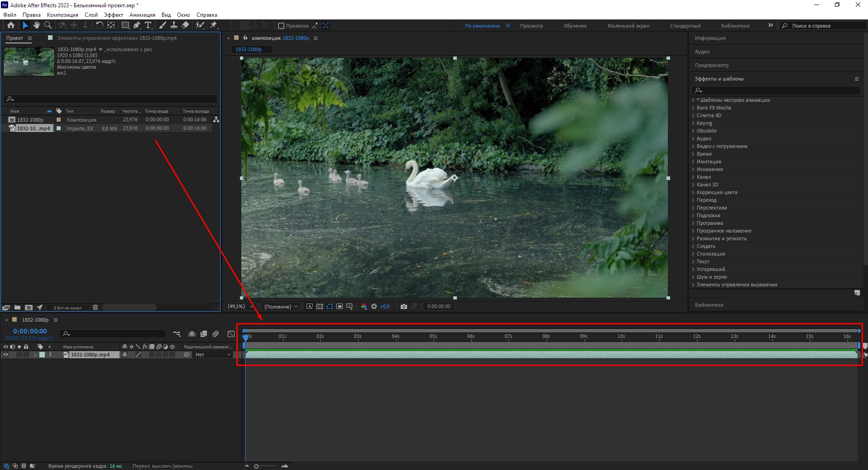Switch to the Стандартный workspace
Image resolution: width=868 pixels, height=470 pixels.
coord(685,26)
